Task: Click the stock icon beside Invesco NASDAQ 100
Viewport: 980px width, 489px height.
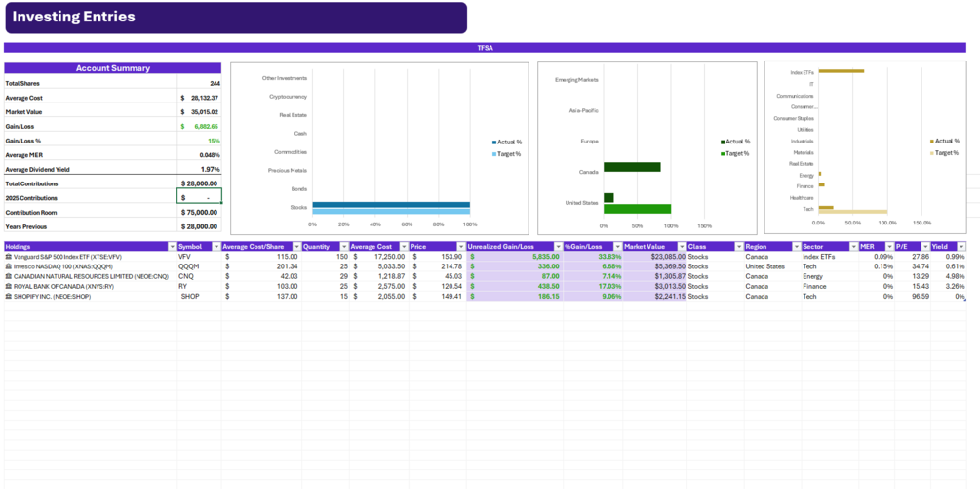Action: point(8,266)
